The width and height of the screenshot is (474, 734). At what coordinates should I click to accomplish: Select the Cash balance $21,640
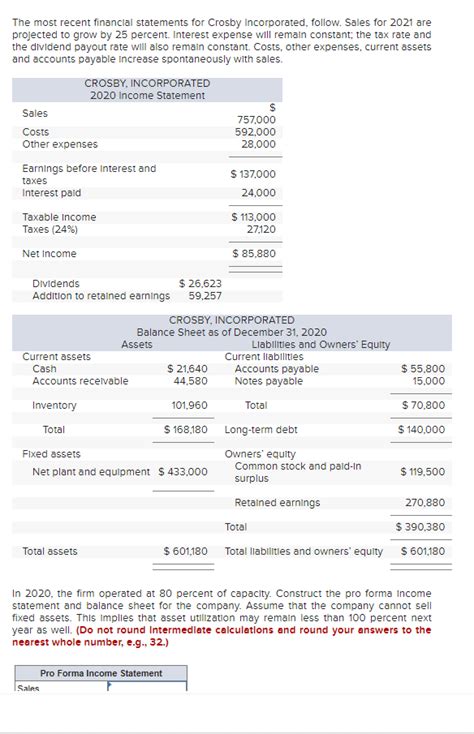coord(187,369)
